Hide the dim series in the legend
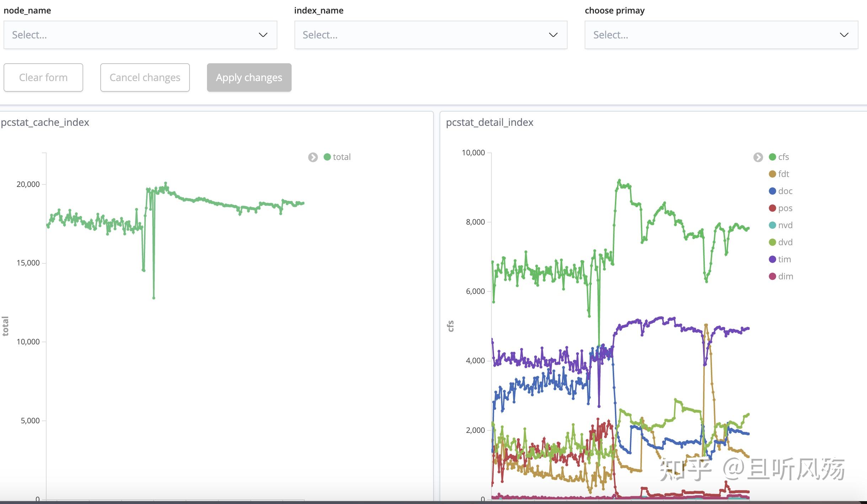The image size is (867, 504). click(772, 276)
